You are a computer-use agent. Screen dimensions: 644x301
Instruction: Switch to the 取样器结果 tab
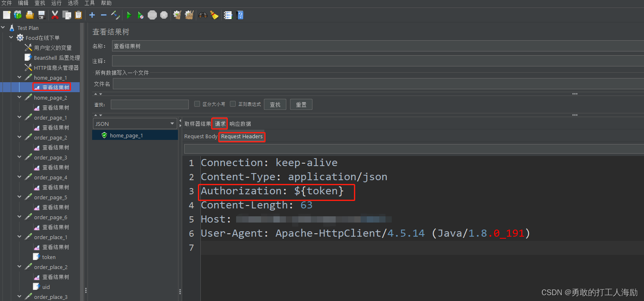pos(198,124)
